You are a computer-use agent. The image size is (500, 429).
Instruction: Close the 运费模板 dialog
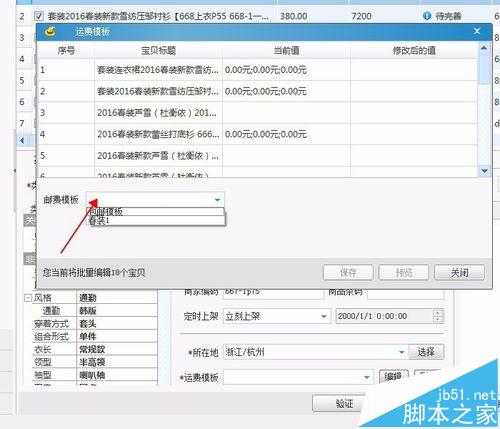[477, 31]
